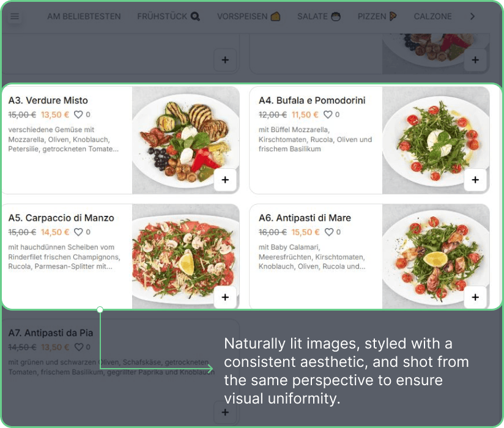504x428 pixels.
Task: Click the pizza emoji next to PIZZEN
Action: pos(393,17)
